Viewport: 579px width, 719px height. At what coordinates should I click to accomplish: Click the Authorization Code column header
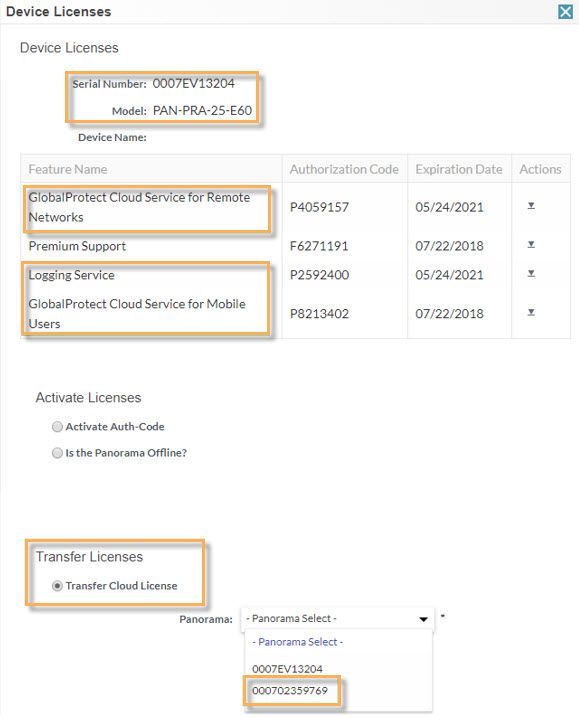[344, 169]
